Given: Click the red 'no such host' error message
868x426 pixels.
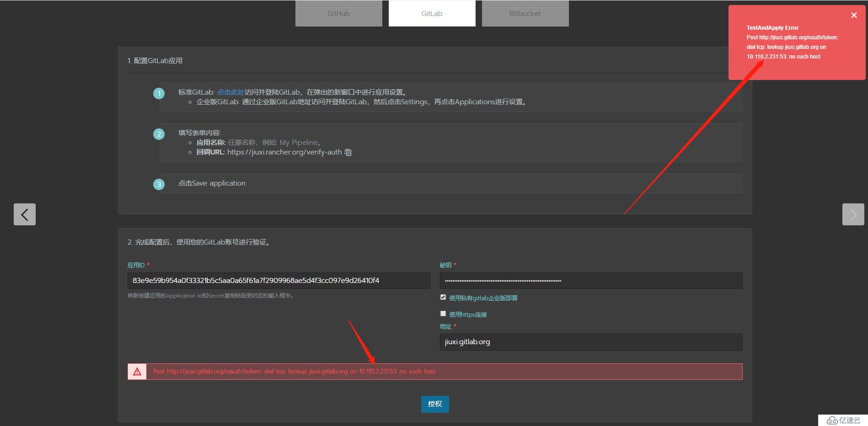Looking at the screenshot, I should click(x=294, y=372).
